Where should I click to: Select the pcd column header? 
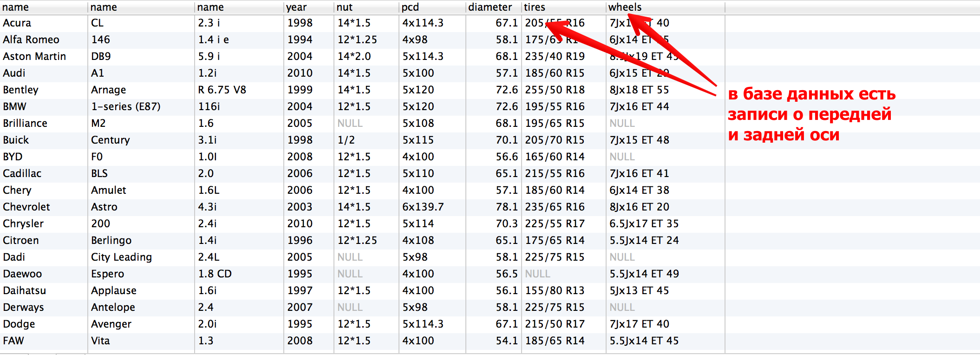[432, 7]
